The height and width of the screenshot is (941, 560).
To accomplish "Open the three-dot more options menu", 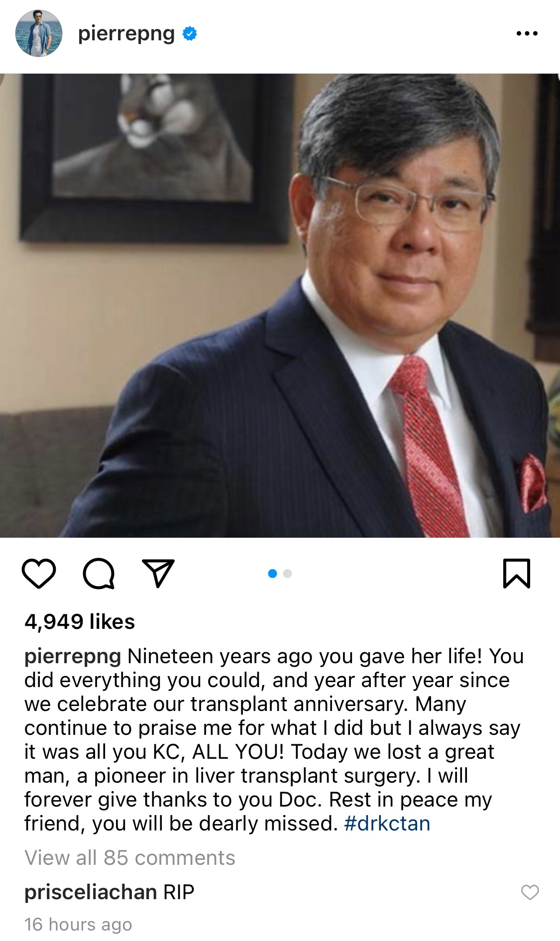I will (527, 33).
